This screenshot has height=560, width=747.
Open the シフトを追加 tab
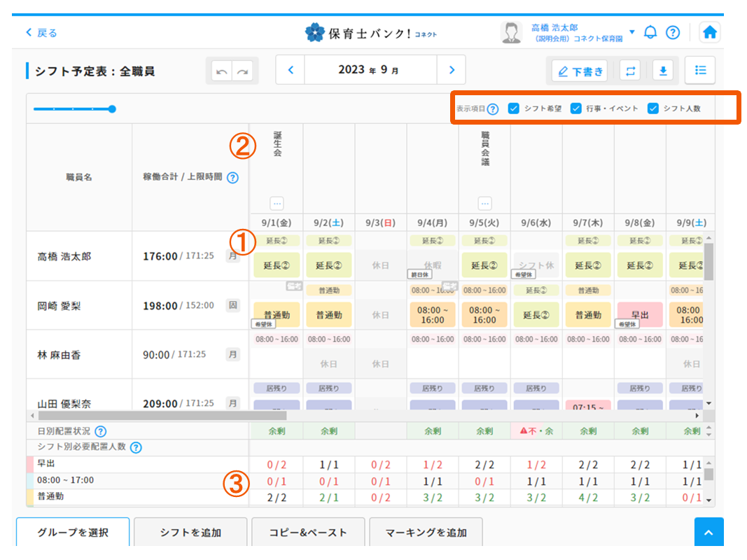(x=190, y=533)
